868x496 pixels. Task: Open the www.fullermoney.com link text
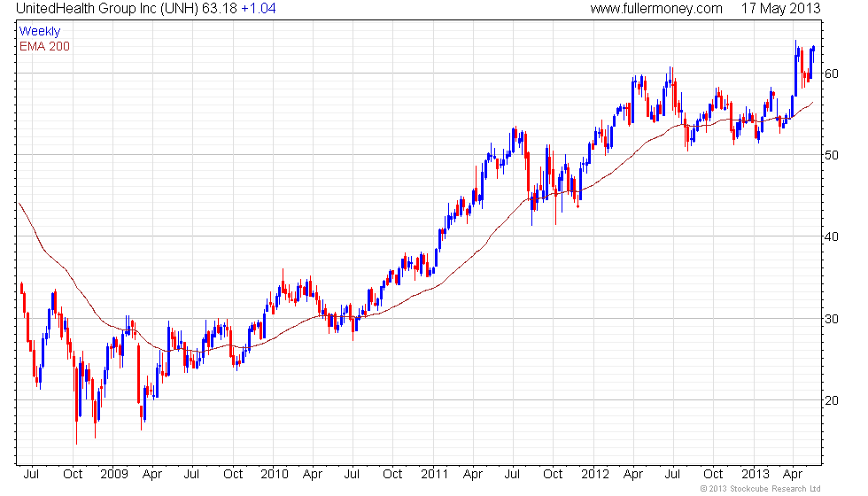tap(656, 8)
